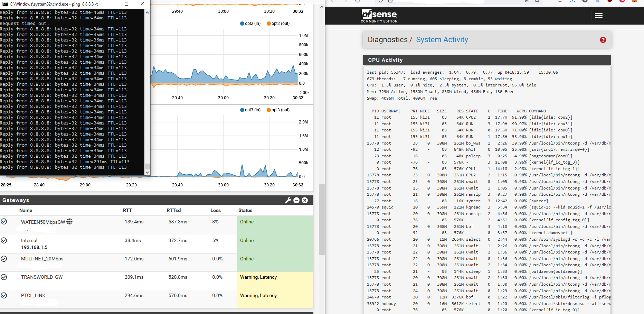Image resolution: width=644 pixels, height=314 pixels.
Task: Click the RTT column header
Action: pyautogui.click(x=127, y=210)
